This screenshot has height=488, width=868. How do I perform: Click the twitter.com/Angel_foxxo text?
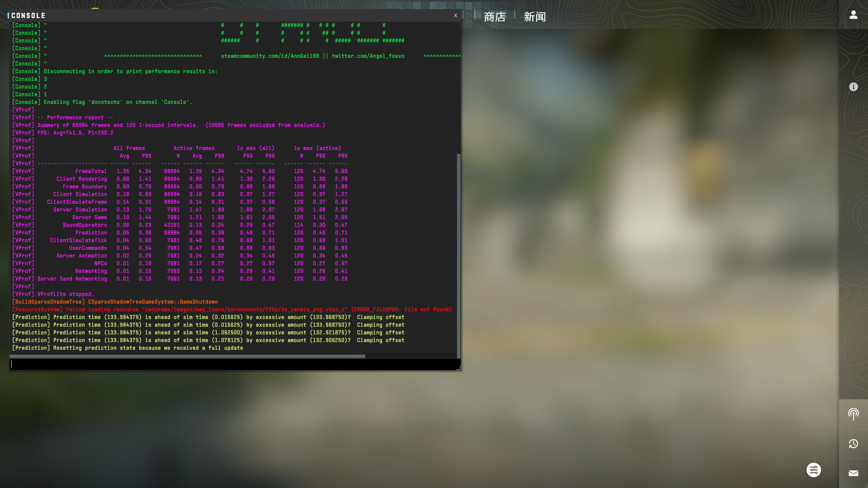(368, 56)
